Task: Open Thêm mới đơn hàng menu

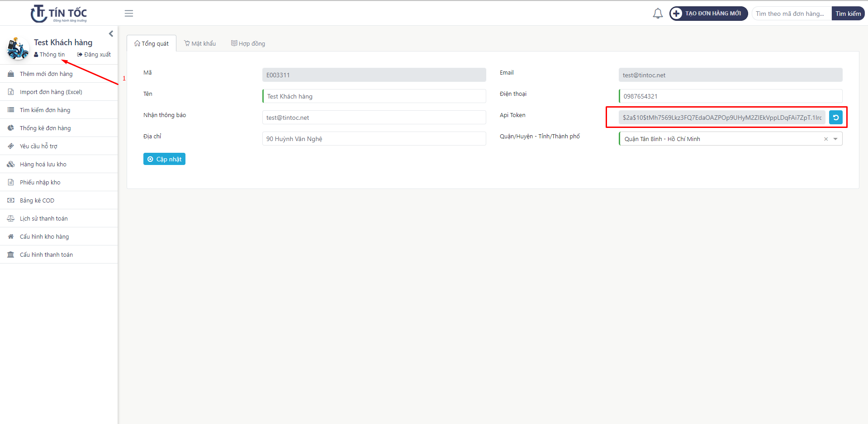Action: (46, 74)
